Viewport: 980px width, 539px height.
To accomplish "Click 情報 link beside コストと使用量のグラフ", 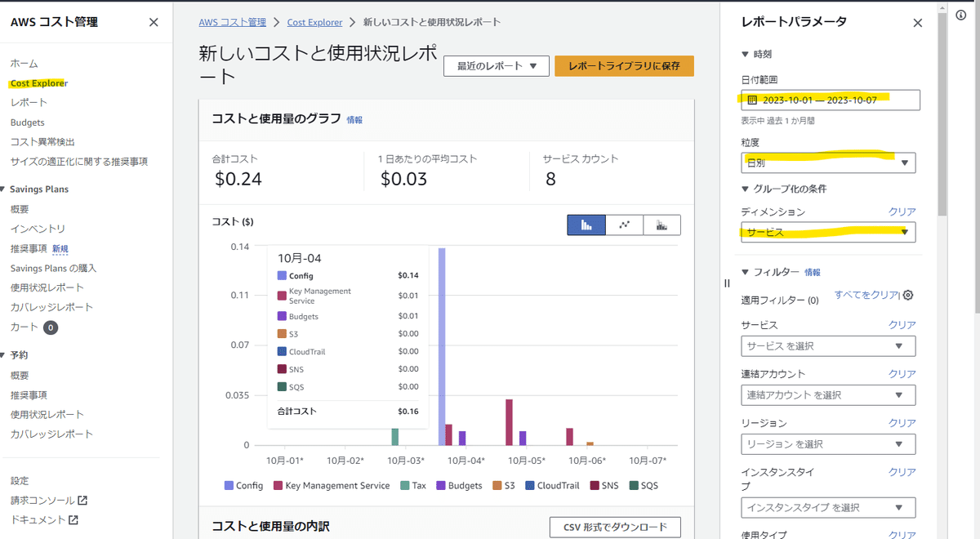I will click(354, 119).
